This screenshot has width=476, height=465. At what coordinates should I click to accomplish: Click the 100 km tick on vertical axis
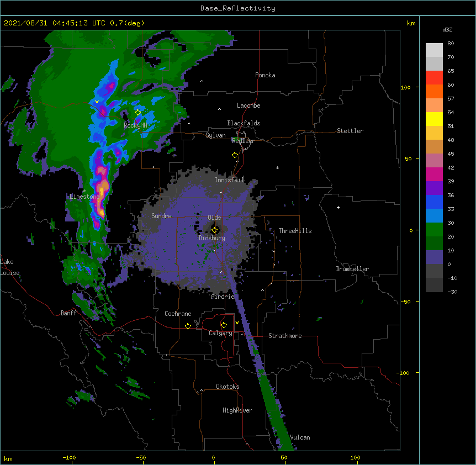click(405, 87)
